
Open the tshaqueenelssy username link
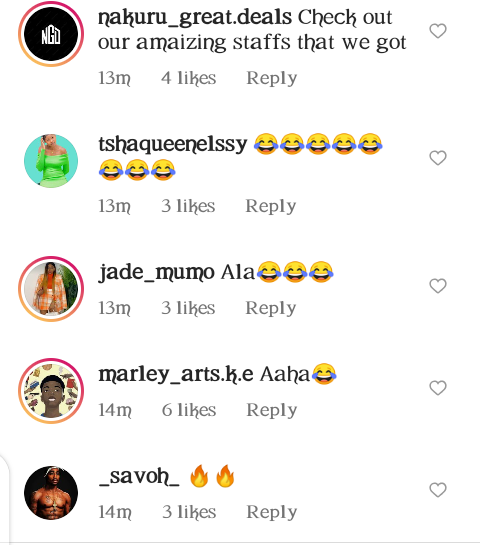(173, 144)
